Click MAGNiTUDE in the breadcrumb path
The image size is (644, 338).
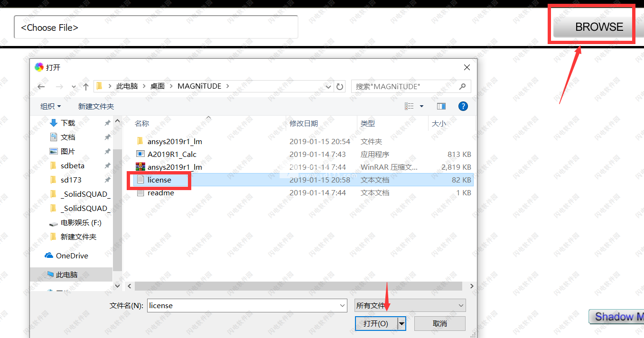[x=199, y=86]
